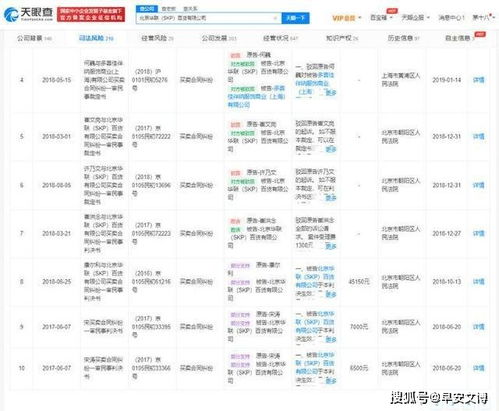Switch to the 公司发展 tab

click(219, 38)
